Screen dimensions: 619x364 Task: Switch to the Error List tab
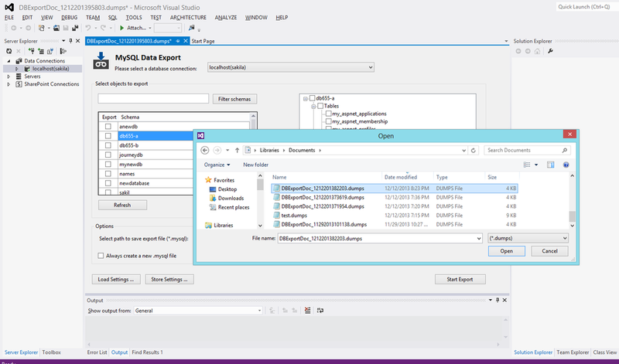[x=97, y=352]
